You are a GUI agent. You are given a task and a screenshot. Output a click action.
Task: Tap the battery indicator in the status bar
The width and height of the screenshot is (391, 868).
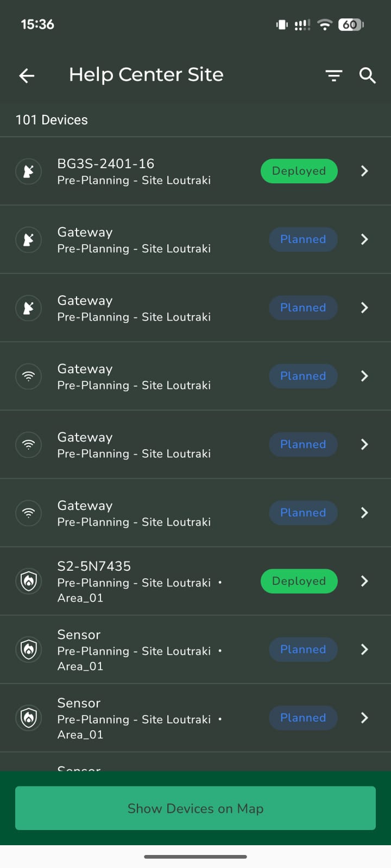click(350, 24)
